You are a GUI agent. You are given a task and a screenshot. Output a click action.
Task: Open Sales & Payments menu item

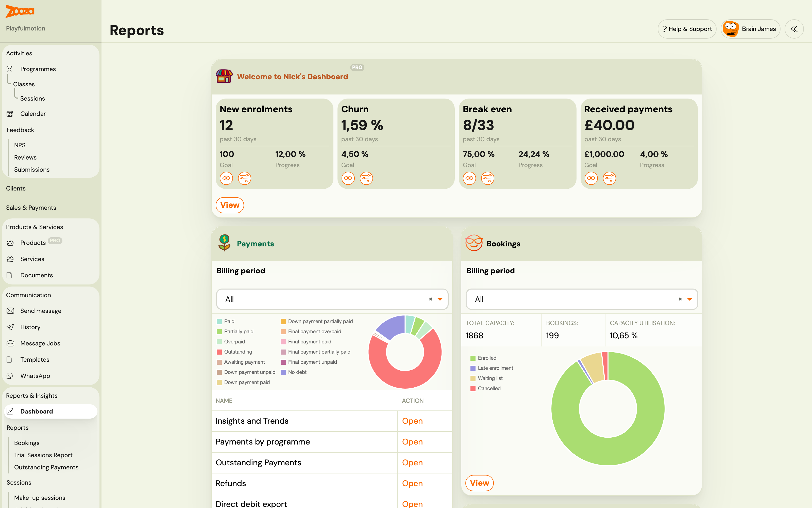(31, 208)
